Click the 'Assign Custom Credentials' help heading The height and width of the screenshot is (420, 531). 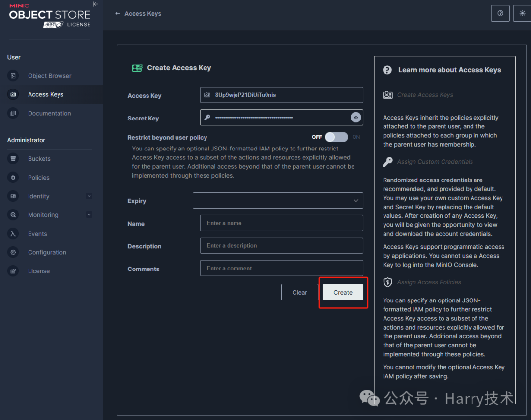click(x=435, y=162)
